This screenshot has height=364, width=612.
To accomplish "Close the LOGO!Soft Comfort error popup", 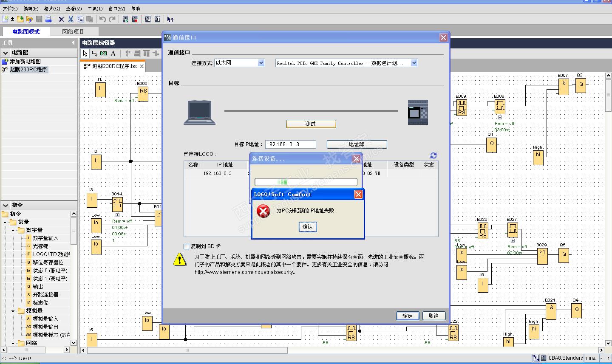I will point(358,194).
